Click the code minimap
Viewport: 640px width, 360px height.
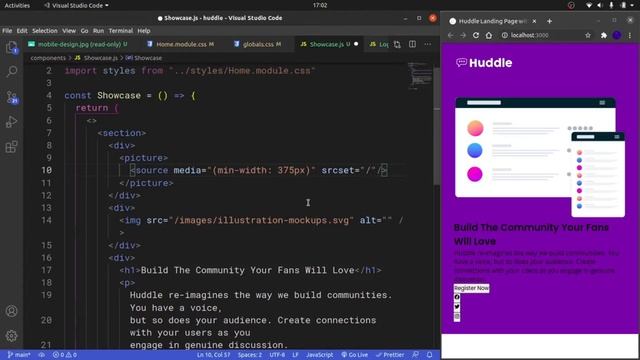click(420, 76)
